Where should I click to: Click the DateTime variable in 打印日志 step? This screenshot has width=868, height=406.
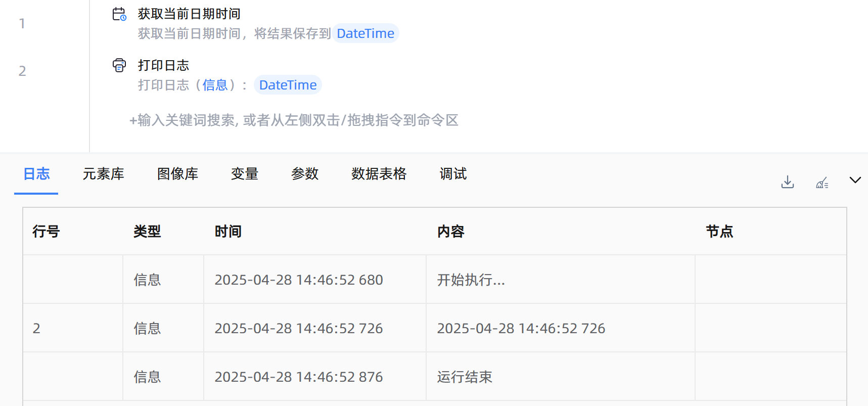[288, 85]
